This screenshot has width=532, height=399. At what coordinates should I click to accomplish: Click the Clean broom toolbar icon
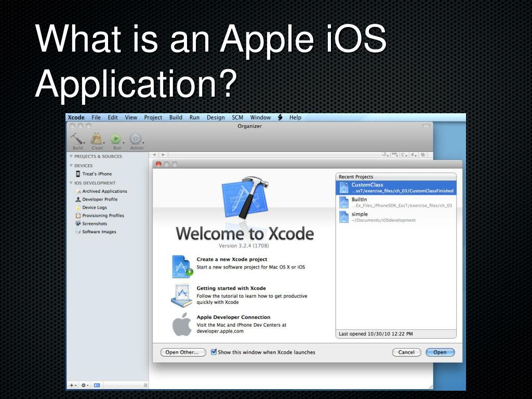click(x=96, y=138)
